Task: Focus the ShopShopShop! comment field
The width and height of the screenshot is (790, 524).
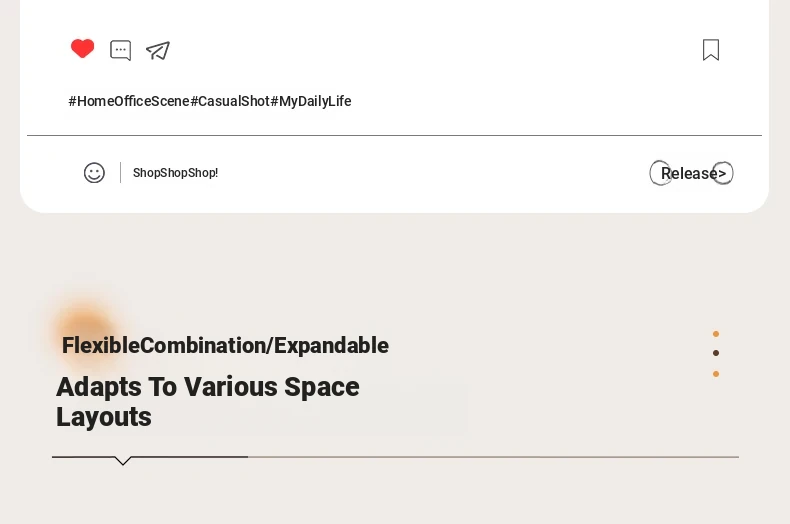Action: [x=175, y=173]
